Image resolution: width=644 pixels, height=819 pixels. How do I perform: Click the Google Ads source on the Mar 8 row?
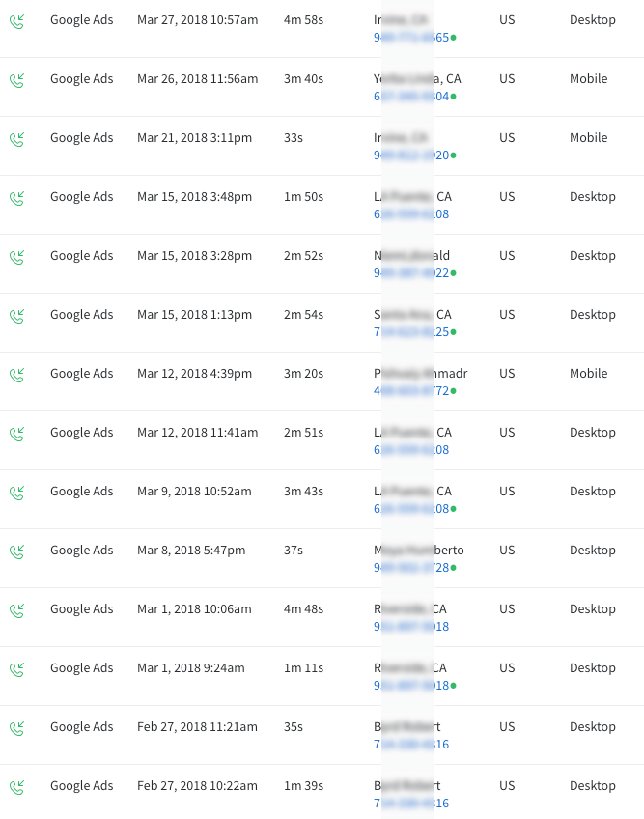pos(82,551)
